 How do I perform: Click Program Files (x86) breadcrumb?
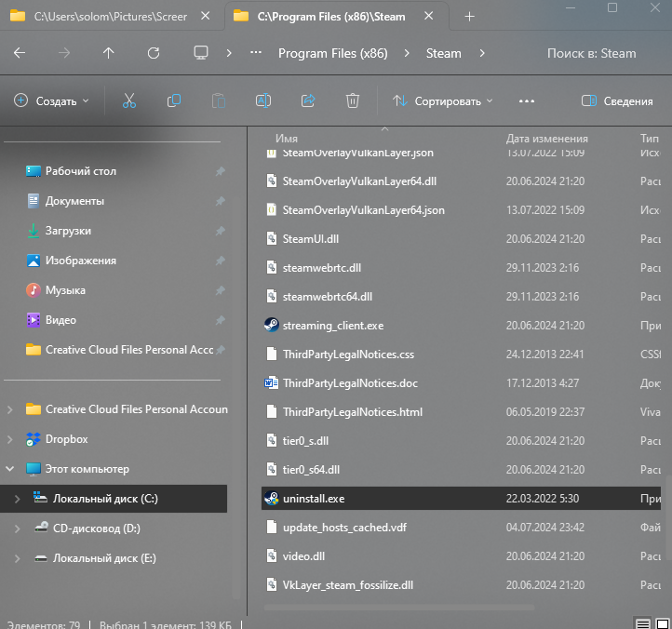(x=333, y=53)
